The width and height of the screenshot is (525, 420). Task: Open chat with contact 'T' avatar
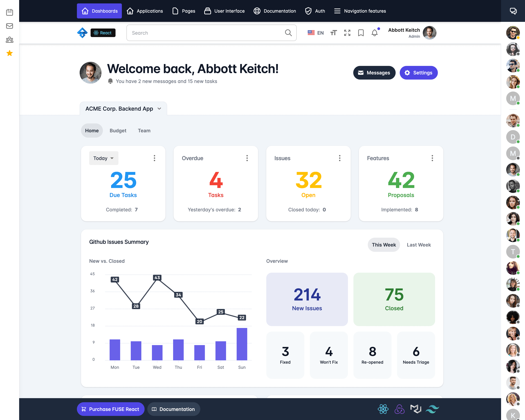tap(513, 252)
